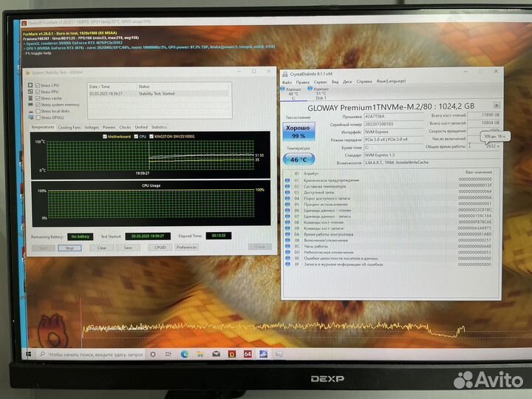Open stability test Preferences

pos(187,247)
